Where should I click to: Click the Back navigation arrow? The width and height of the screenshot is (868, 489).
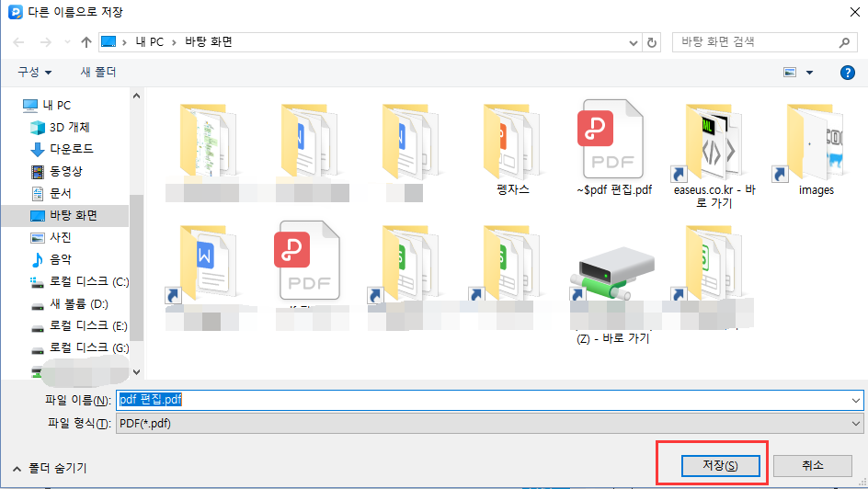[x=18, y=42]
